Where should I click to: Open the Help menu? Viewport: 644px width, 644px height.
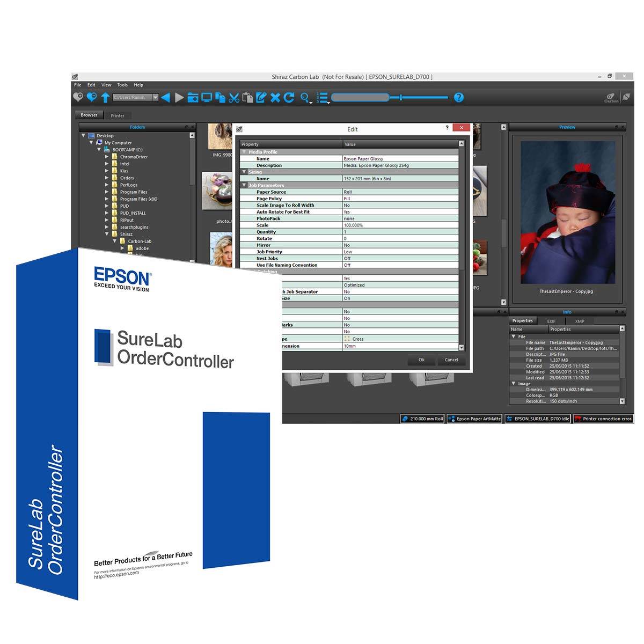coord(138,85)
